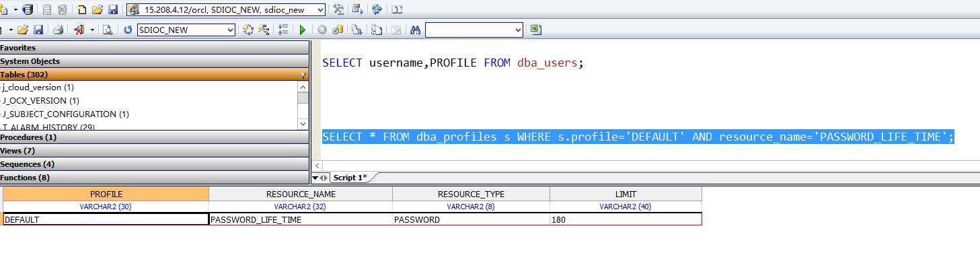Select J_OCX_VERSION (1) in tables list

40,101
